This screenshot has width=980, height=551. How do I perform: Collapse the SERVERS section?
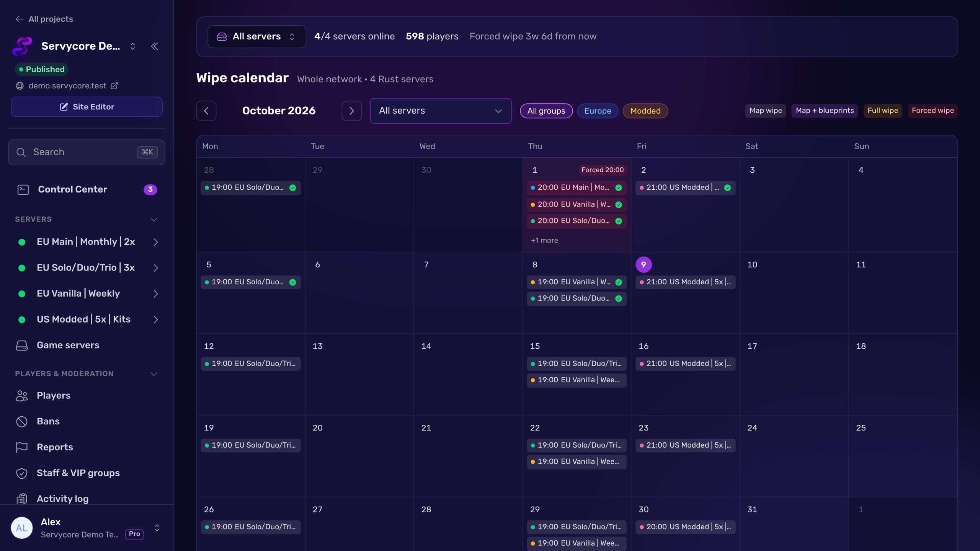pos(154,220)
